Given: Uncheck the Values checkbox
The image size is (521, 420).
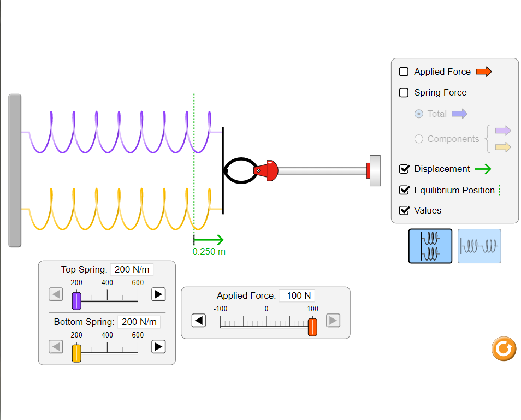Looking at the screenshot, I should (404, 210).
